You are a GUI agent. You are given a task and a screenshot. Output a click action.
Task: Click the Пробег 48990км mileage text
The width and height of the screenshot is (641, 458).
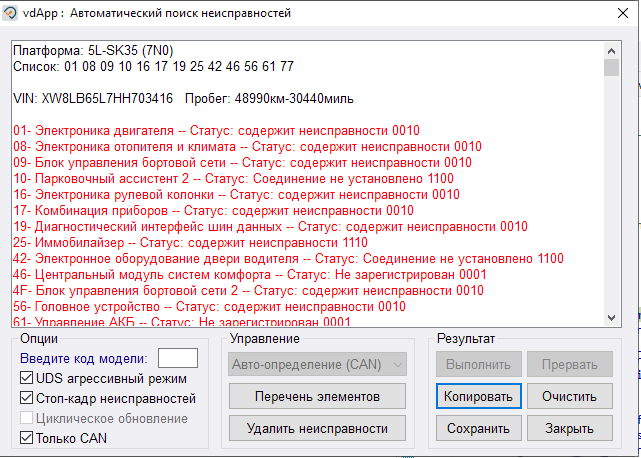click(x=269, y=99)
